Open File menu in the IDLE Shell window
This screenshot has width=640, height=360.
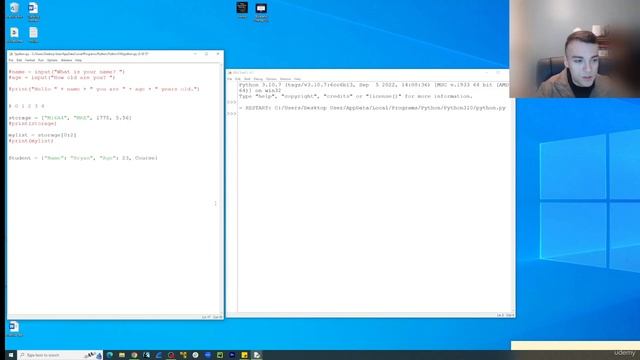coord(230,79)
